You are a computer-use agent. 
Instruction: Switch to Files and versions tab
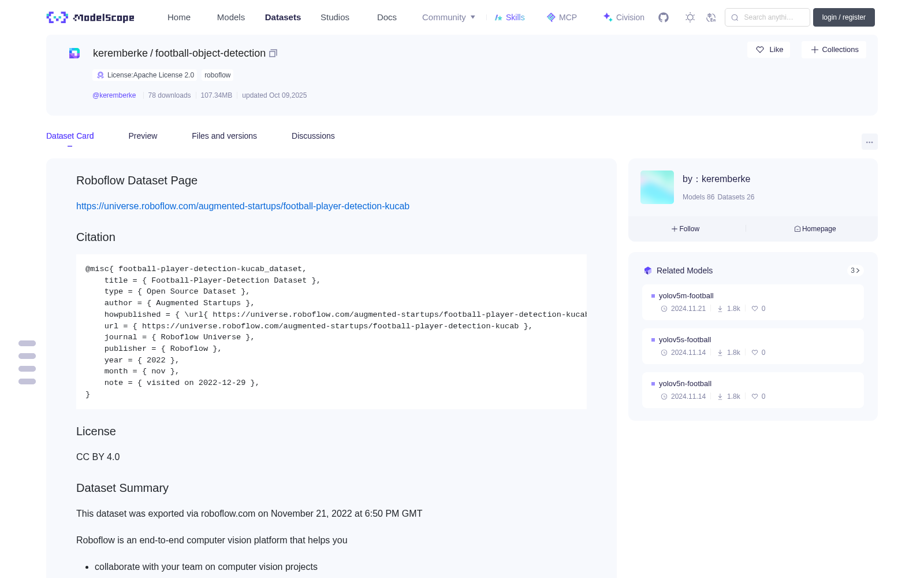(x=224, y=136)
